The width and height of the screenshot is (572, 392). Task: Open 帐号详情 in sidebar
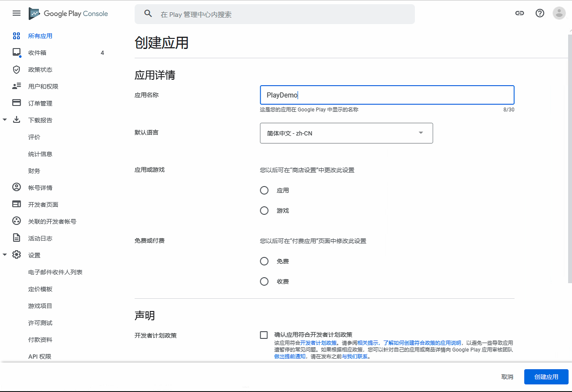(x=40, y=188)
